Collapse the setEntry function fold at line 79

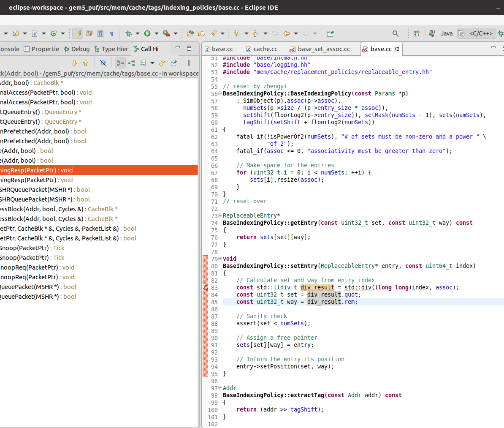219,259
